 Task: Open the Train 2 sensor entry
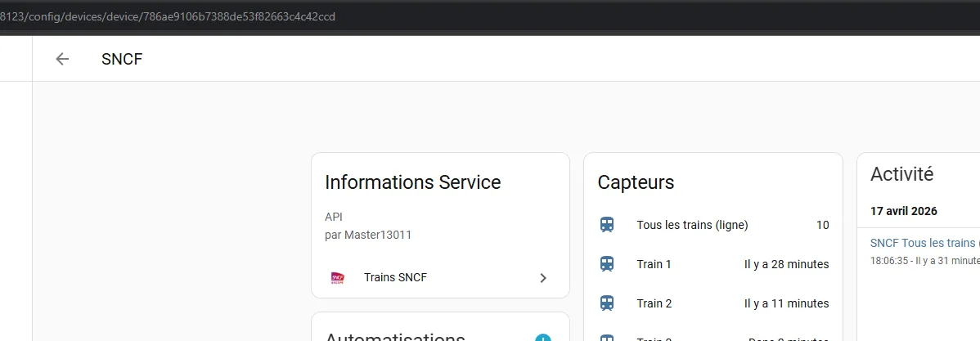tap(713, 303)
